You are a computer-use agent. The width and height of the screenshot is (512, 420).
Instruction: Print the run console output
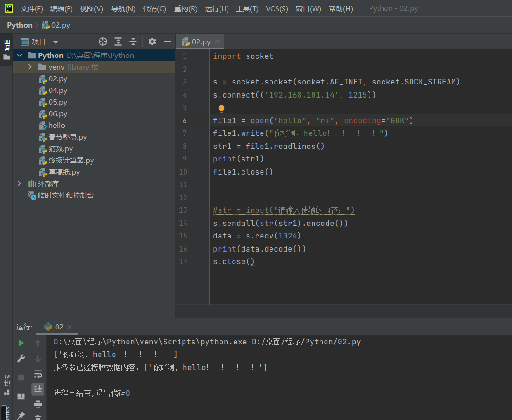38,404
